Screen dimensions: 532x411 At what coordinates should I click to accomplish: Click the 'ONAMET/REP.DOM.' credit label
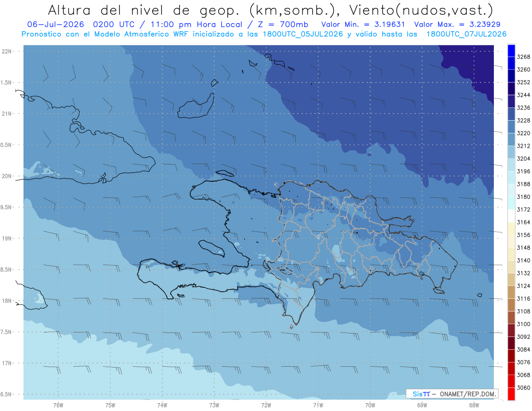pyautogui.click(x=468, y=394)
